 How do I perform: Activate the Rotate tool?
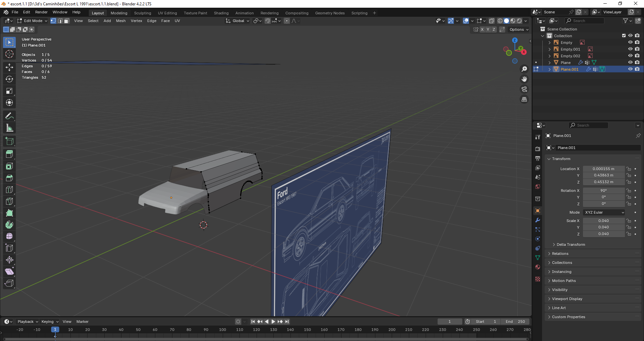[9, 79]
